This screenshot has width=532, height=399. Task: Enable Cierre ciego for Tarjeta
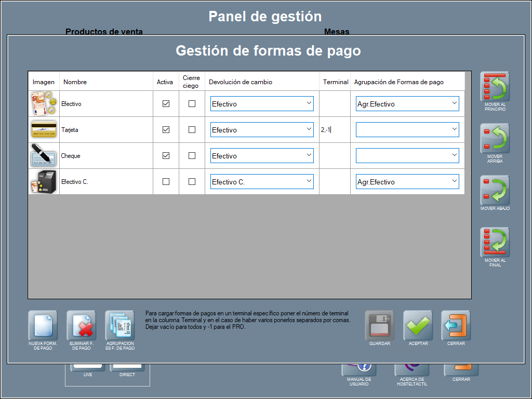pyautogui.click(x=192, y=130)
